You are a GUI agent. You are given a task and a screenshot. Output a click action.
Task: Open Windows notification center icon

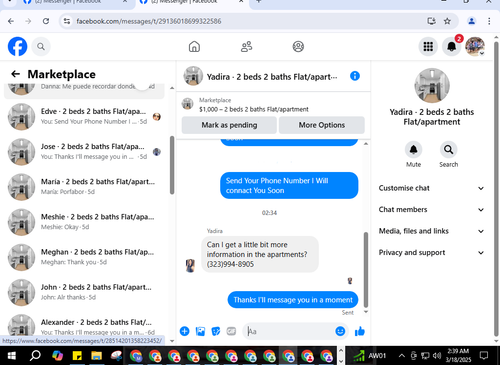click(484, 355)
